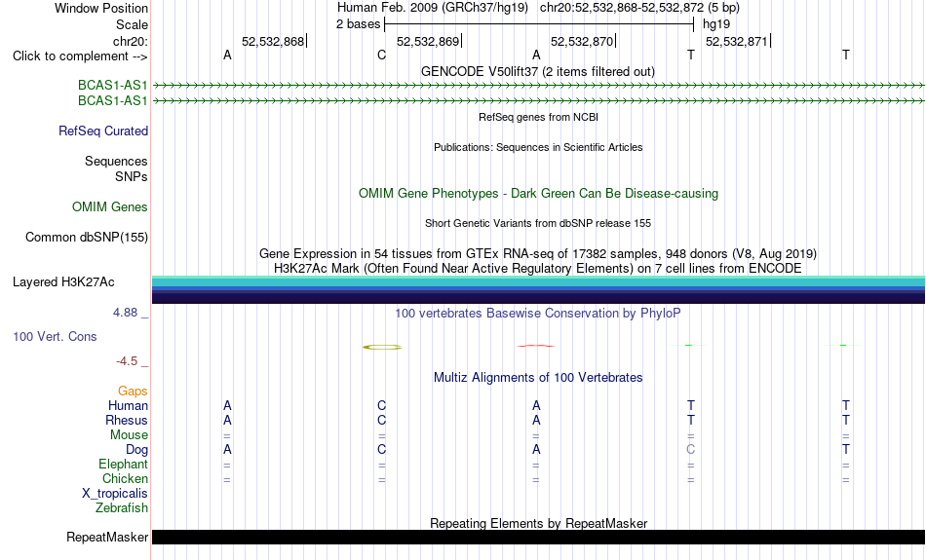Select the Sequences track label
Viewport: 926px width, 560px height.
point(116,161)
